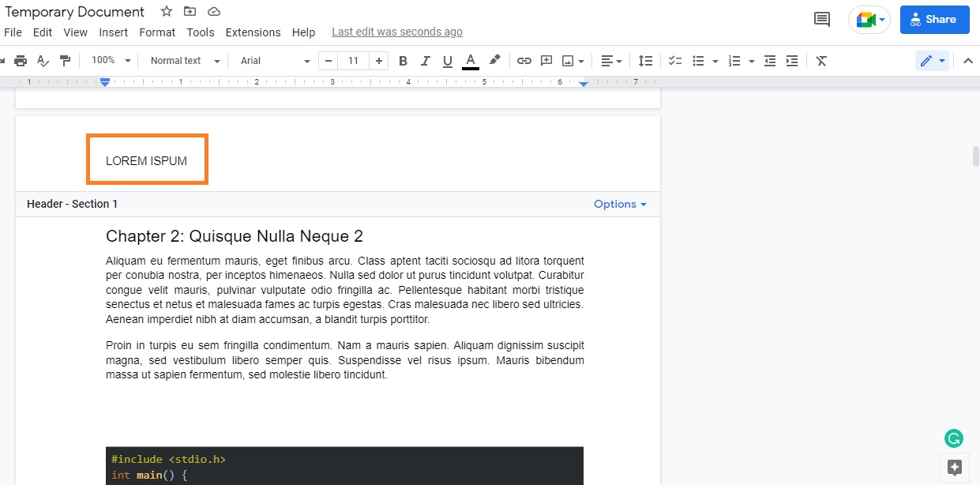Apply italic formatting
Viewport: 980px width, 485px height.
coord(425,60)
